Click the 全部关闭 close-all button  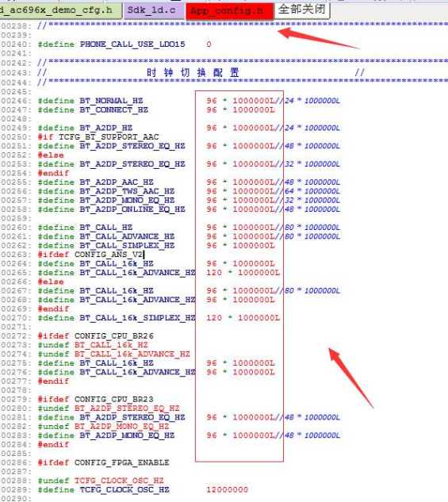point(302,10)
